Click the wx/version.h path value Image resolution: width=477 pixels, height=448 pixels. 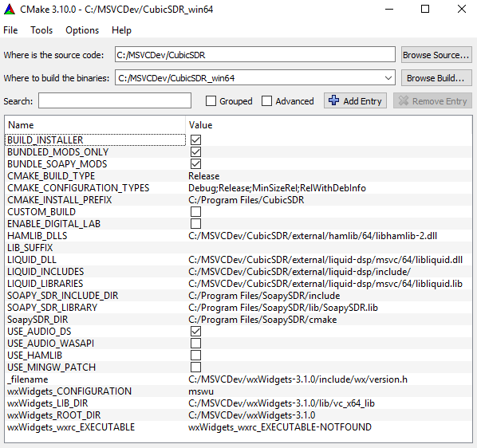298,379
